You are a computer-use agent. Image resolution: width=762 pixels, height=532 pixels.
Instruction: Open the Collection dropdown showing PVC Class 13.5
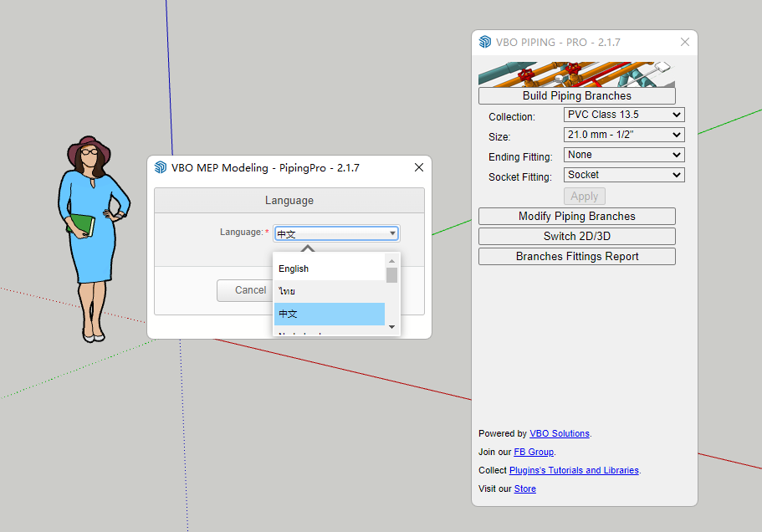[624, 115]
